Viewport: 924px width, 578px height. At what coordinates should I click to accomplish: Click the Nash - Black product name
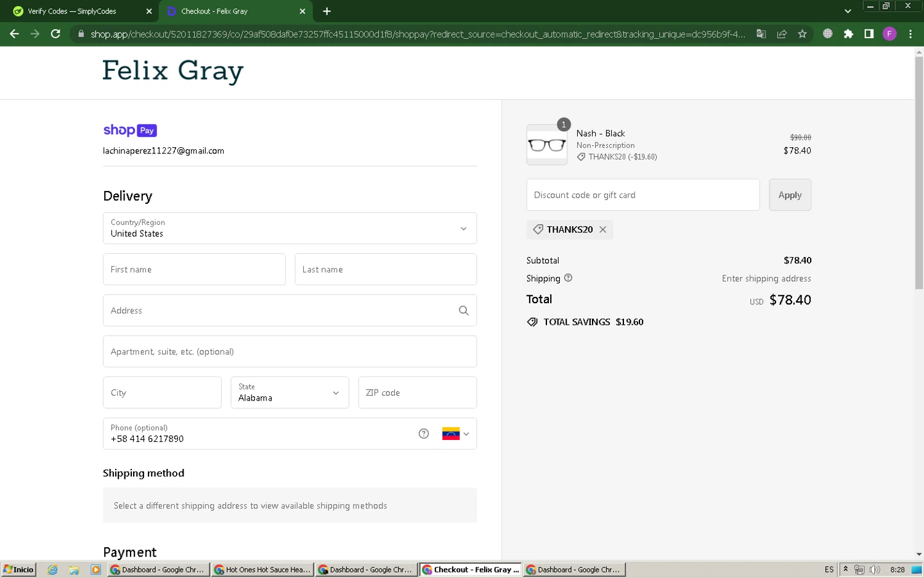[x=601, y=133]
